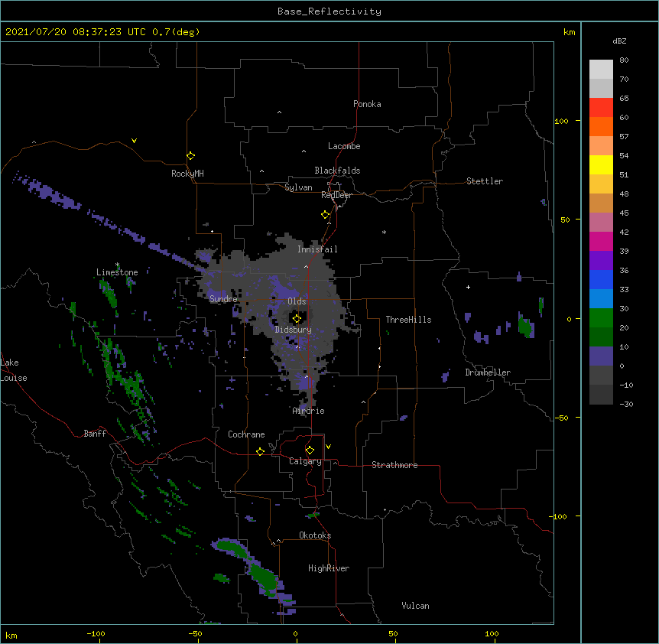659x644 pixels.
Task: Select the yellow V marker northwest of RockyMH
Action: pyautogui.click(x=134, y=141)
